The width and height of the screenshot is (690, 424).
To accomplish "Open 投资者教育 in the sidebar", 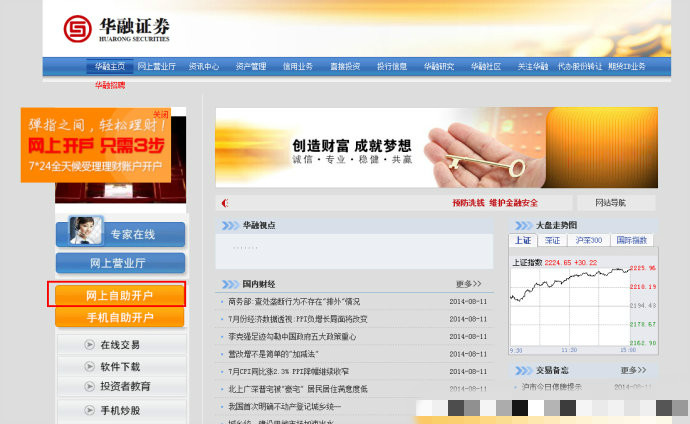I will tap(125, 386).
